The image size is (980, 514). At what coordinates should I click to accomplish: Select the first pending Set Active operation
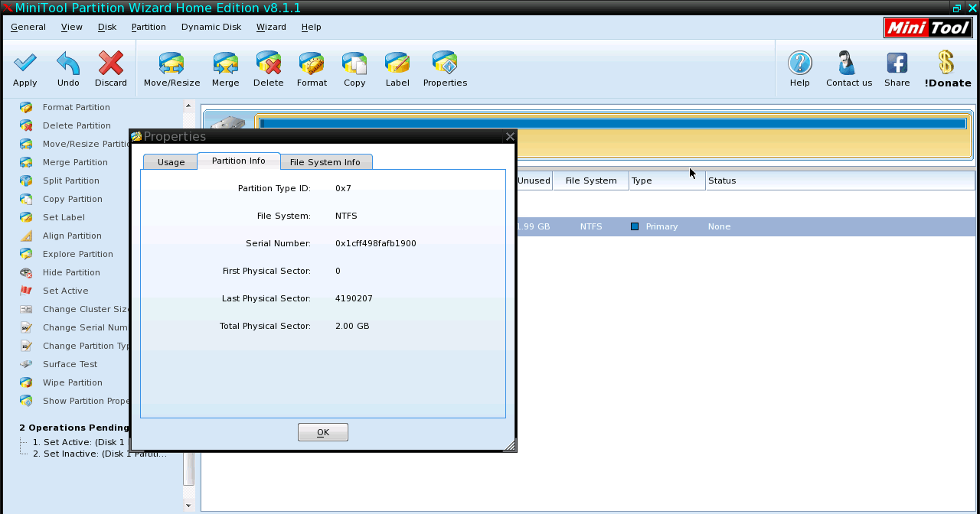coord(78,442)
